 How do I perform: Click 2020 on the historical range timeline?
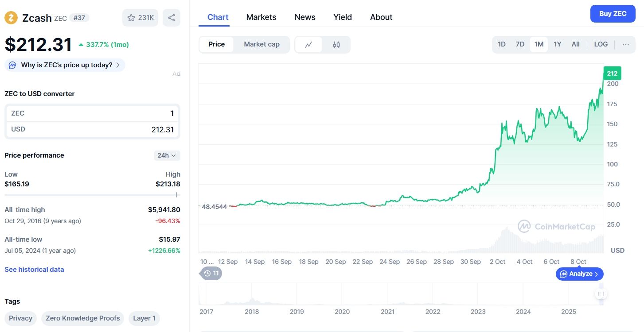342,312
